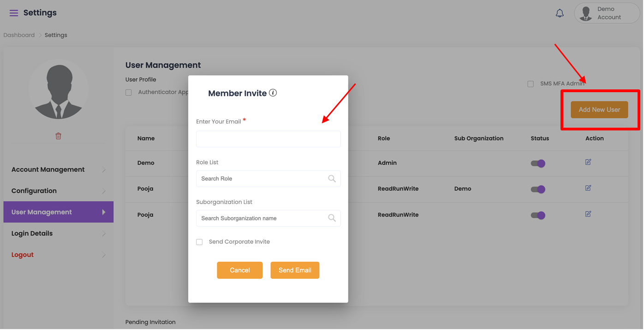Click the Enter Your Email input field
This screenshot has height=330, width=644.
pyautogui.click(x=268, y=139)
